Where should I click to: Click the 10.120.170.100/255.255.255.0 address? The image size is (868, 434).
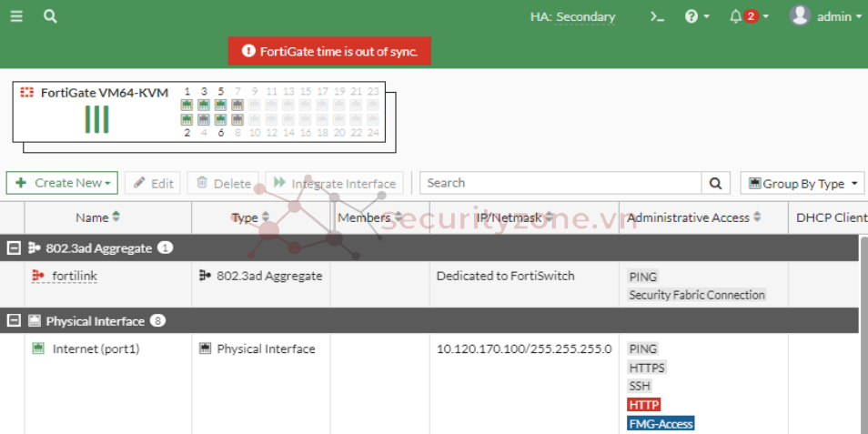click(524, 348)
